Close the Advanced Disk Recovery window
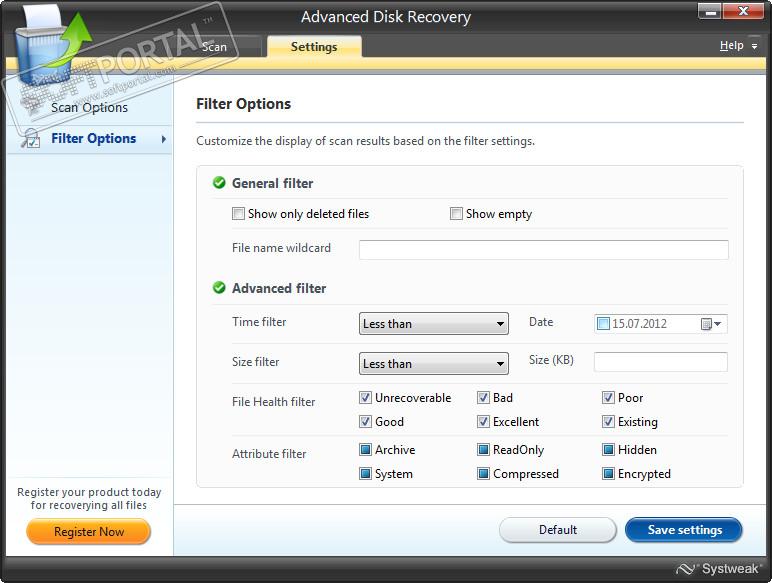 (x=744, y=11)
